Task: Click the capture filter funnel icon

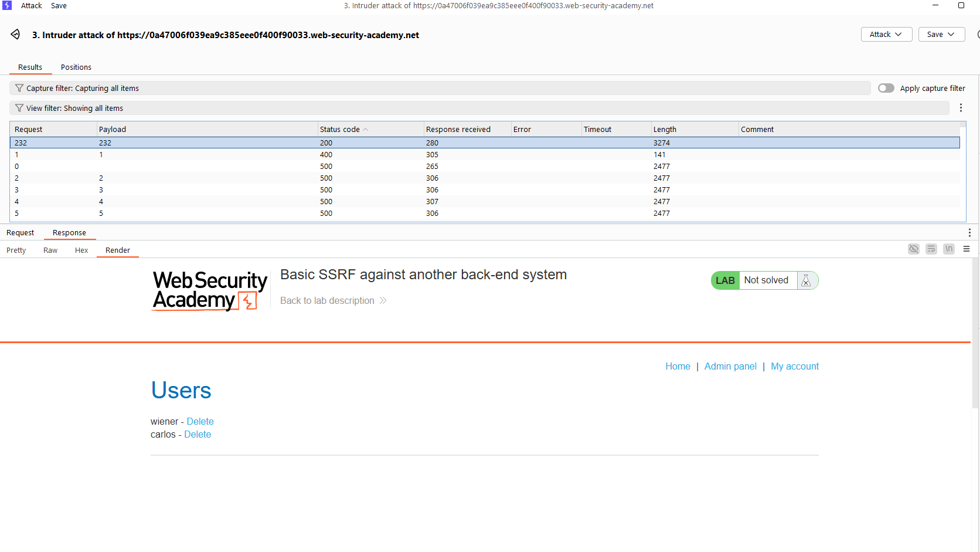Action: tap(19, 88)
